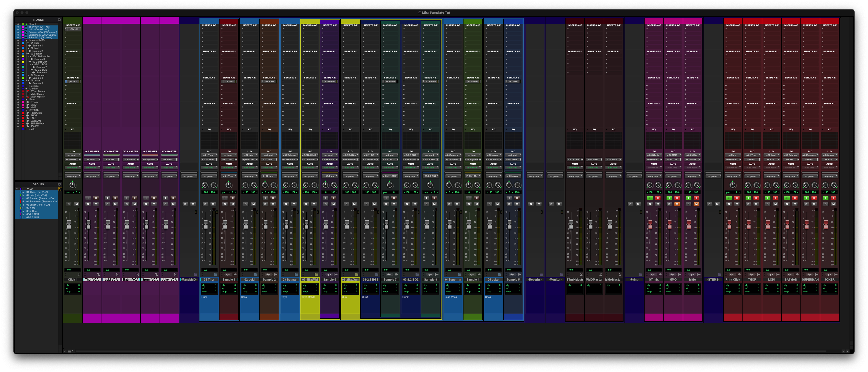Image resolution: width=868 pixels, height=372 pixels.
Task: Toggle show/hide dot for -Reverbs- track
Action: point(18,86)
